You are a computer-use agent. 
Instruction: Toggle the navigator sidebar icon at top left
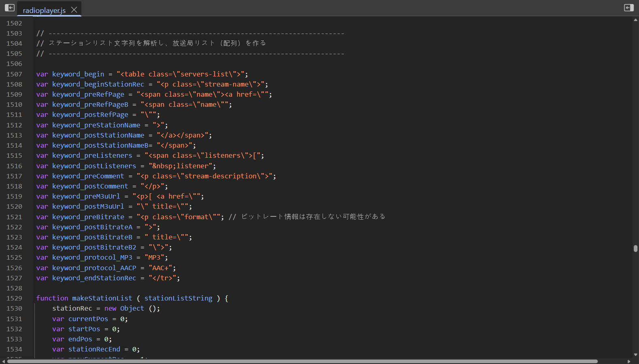point(10,8)
